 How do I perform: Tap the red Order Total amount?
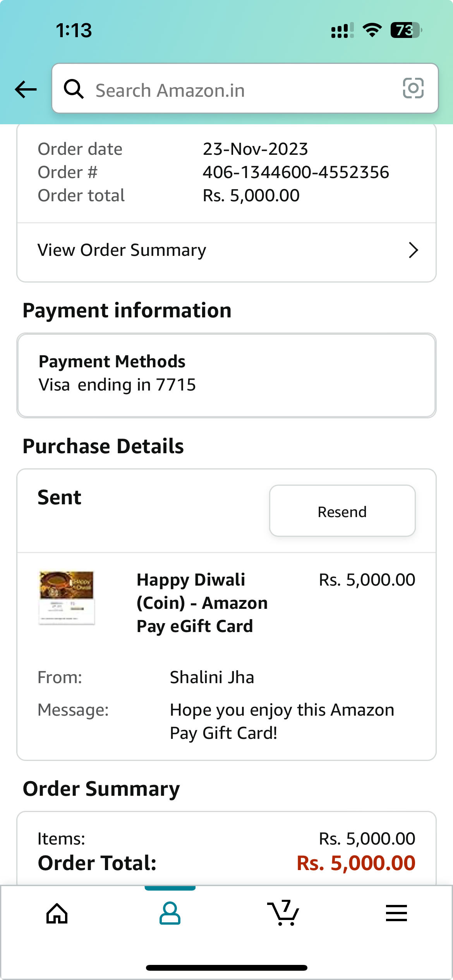356,863
